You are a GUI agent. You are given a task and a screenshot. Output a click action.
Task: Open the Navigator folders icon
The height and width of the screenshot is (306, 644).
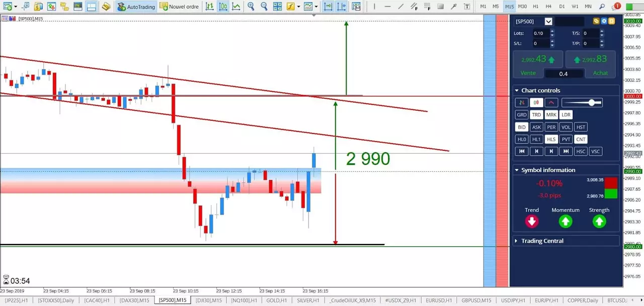[64, 7]
